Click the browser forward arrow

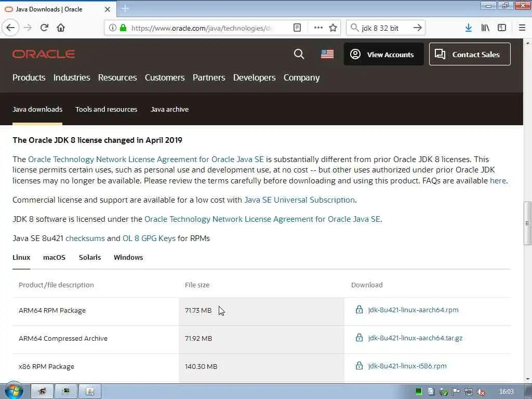[28, 28]
